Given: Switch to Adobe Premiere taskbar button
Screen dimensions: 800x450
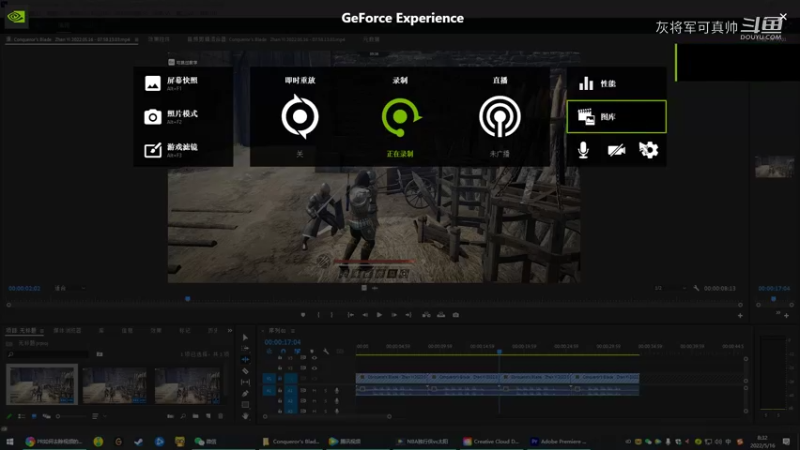Looking at the screenshot, I should click(x=559, y=441).
